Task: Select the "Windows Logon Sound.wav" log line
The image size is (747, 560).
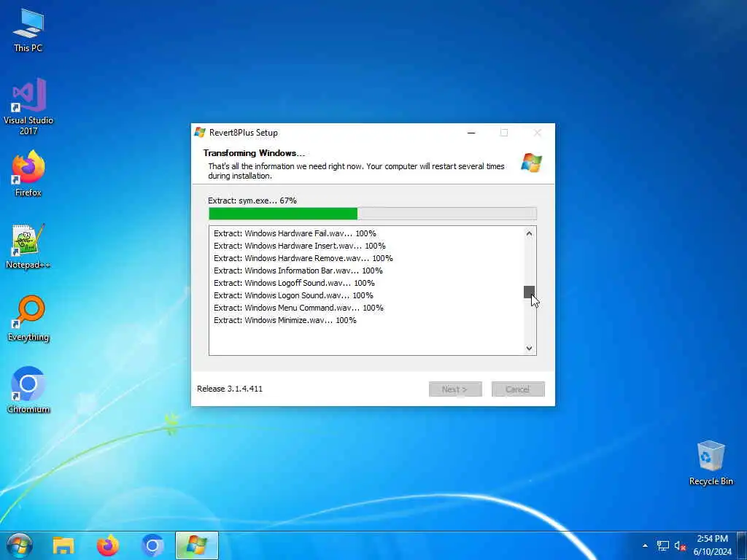Action: (x=293, y=295)
